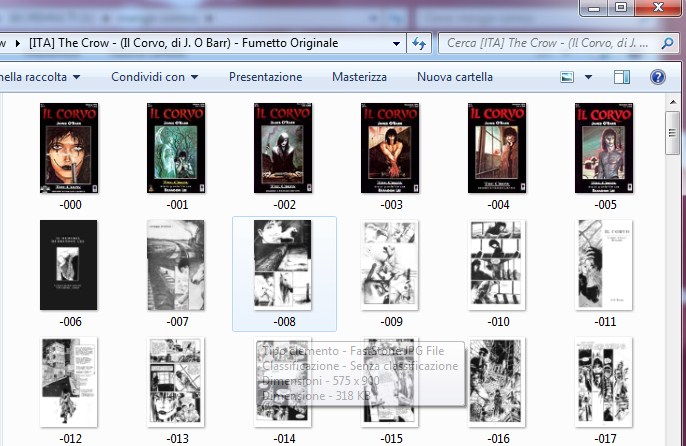This screenshot has height=446, width=686.
Task: Close the Explorer window
Action: (658, 7)
